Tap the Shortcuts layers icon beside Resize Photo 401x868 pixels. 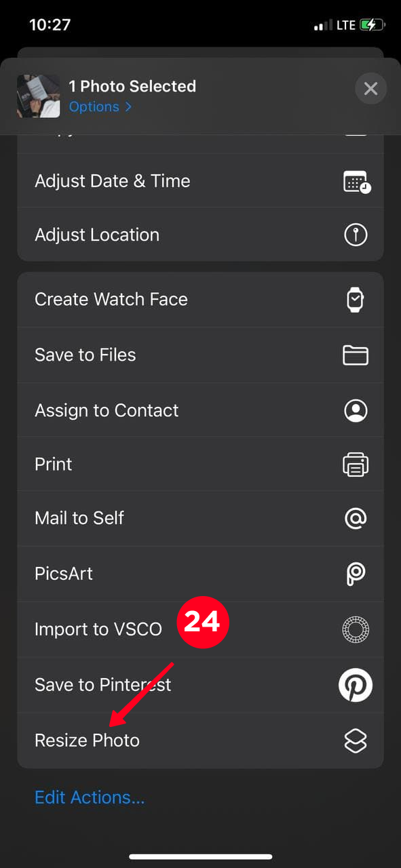tap(356, 741)
